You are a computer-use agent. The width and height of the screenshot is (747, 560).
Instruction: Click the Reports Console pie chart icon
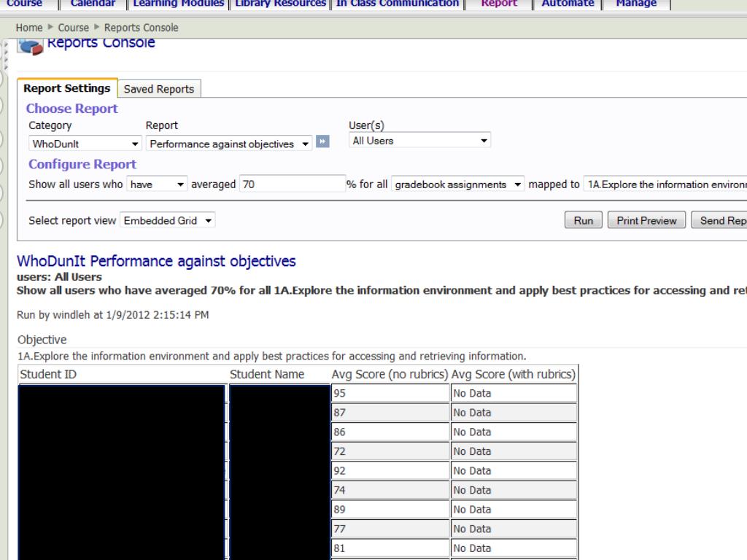point(31,47)
